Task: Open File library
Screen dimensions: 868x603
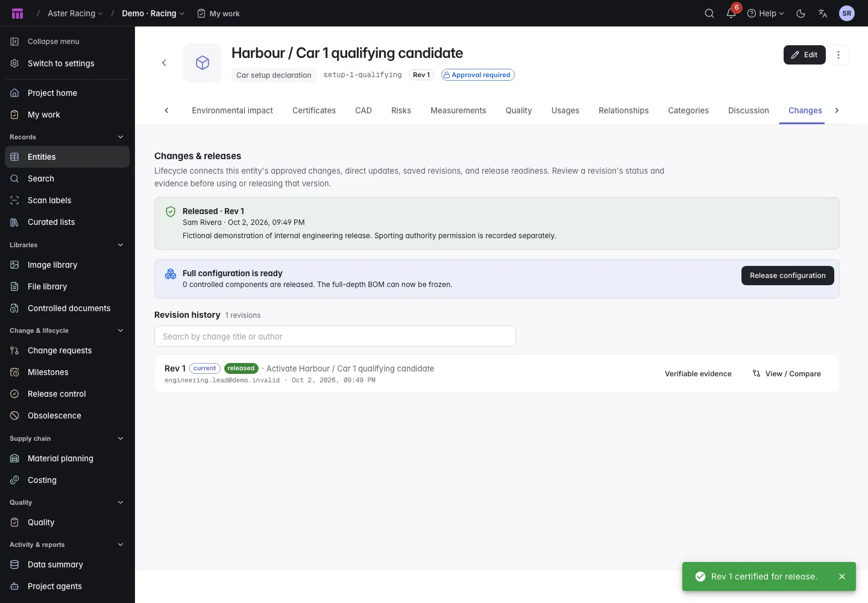Action: (67, 286)
